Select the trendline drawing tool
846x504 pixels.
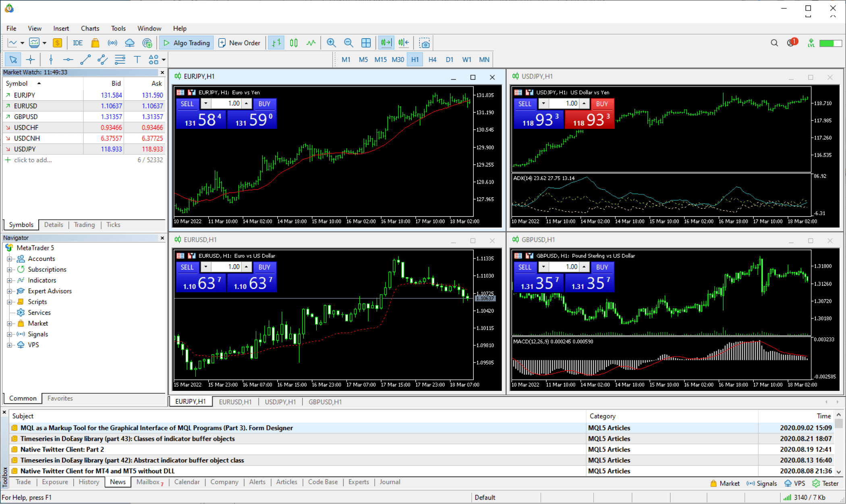pos(85,60)
